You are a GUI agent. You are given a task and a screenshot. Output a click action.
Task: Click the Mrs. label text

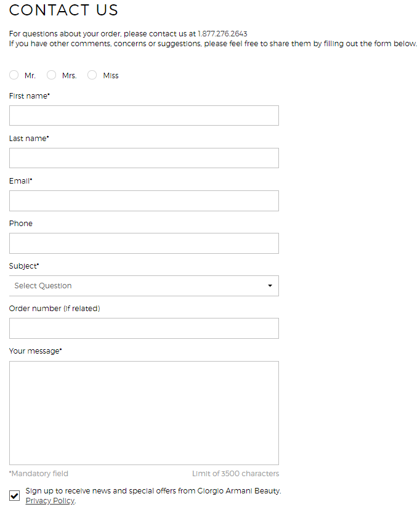[69, 76]
